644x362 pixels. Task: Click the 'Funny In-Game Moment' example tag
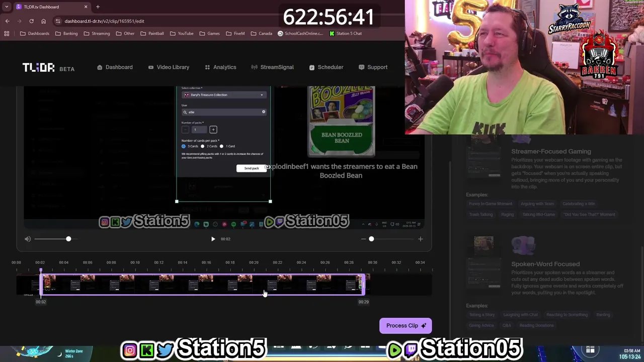coord(490,204)
